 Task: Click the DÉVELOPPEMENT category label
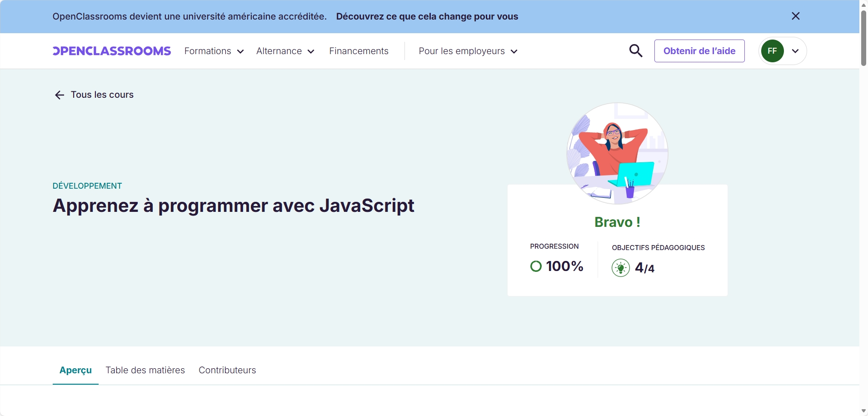point(87,186)
